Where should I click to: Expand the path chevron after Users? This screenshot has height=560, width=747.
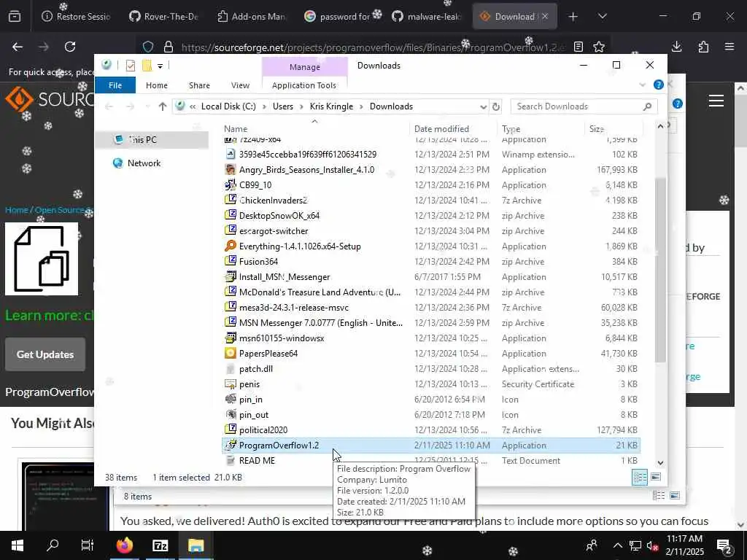(x=301, y=106)
